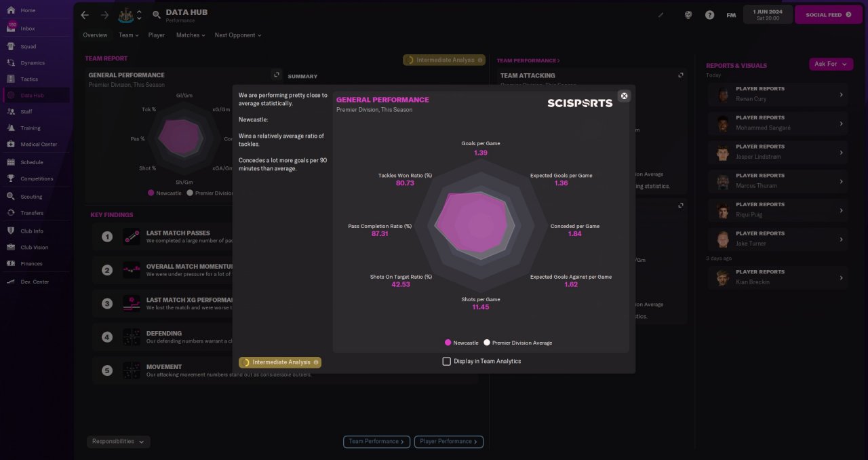The height and width of the screenshot is (460, 868).
Task: Open the Home sidebar icon
Action: [11, 10]
